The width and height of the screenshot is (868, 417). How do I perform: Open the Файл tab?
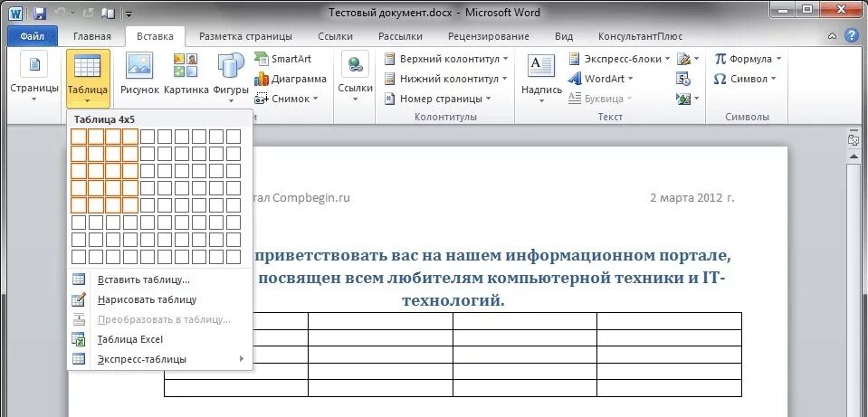33,36
